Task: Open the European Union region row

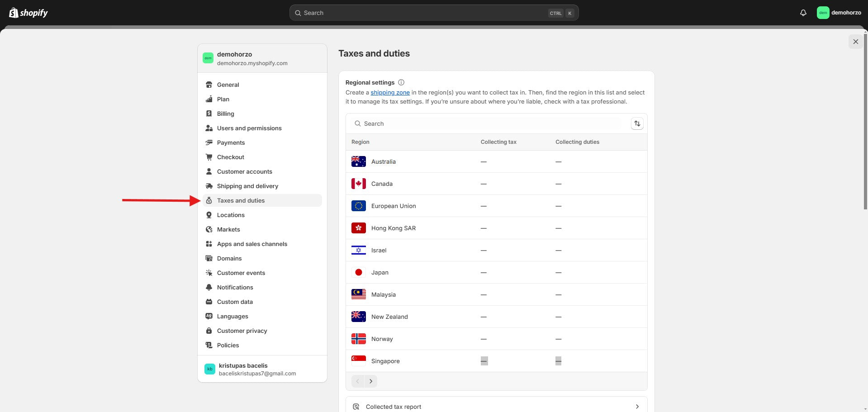Action: click(x=394, y=206)
